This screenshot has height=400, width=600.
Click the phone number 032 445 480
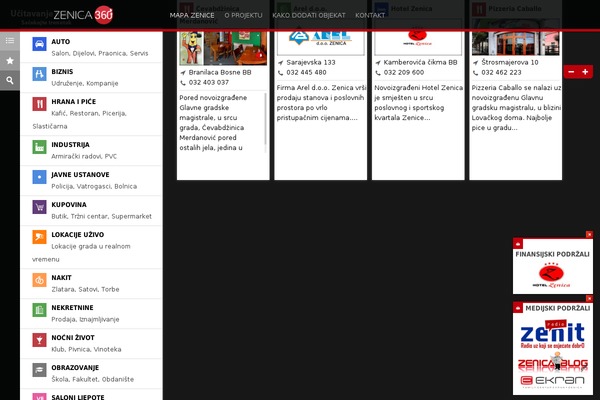point(306,72)
